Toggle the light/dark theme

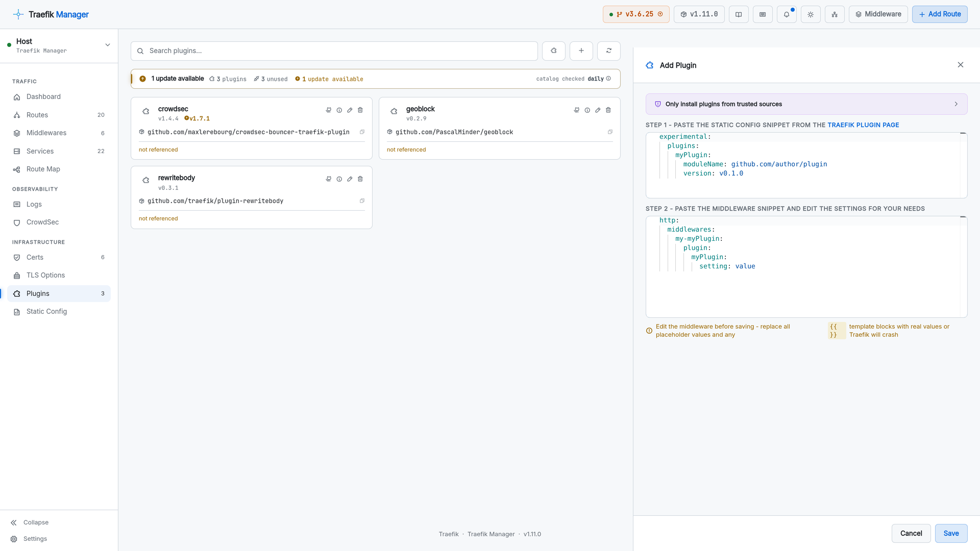click(x=811, y=14)
